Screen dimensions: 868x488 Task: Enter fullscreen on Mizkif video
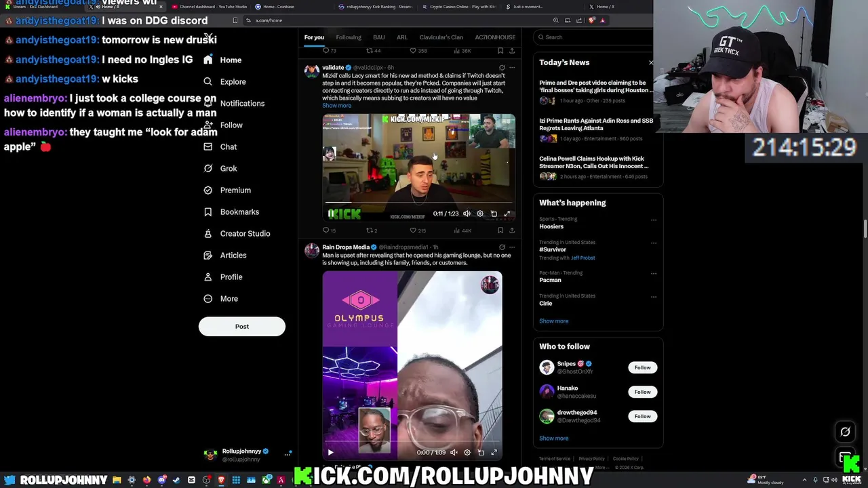pyautogui.click(x=507, y=213)
